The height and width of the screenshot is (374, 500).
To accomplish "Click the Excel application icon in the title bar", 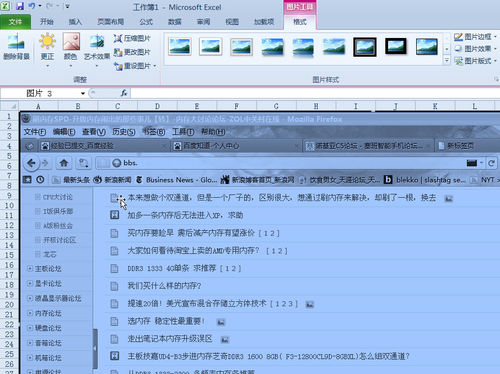I will (5, 6).
